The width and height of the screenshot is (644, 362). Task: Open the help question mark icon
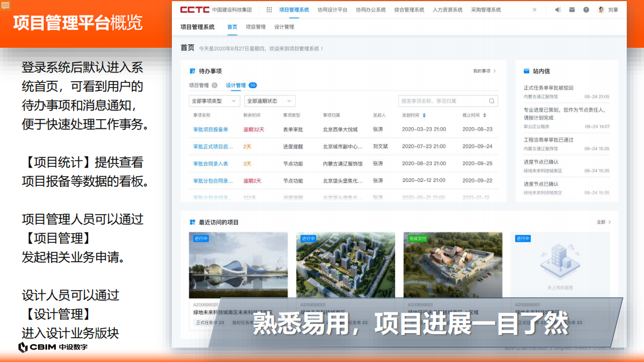pos(586,10)
